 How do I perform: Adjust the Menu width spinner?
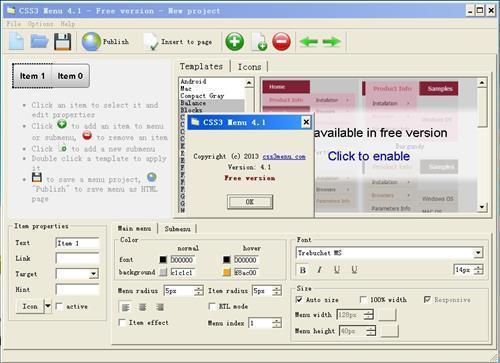(x=369, y=314)
